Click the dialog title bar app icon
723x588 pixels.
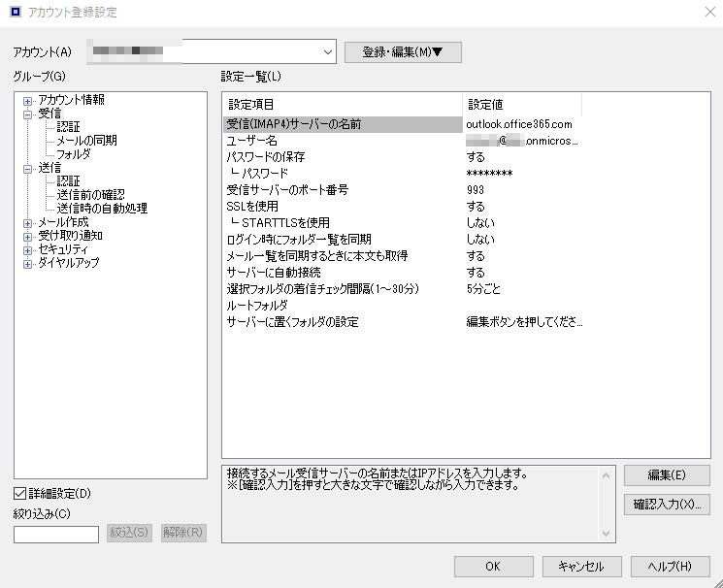[x=16, y=12]
